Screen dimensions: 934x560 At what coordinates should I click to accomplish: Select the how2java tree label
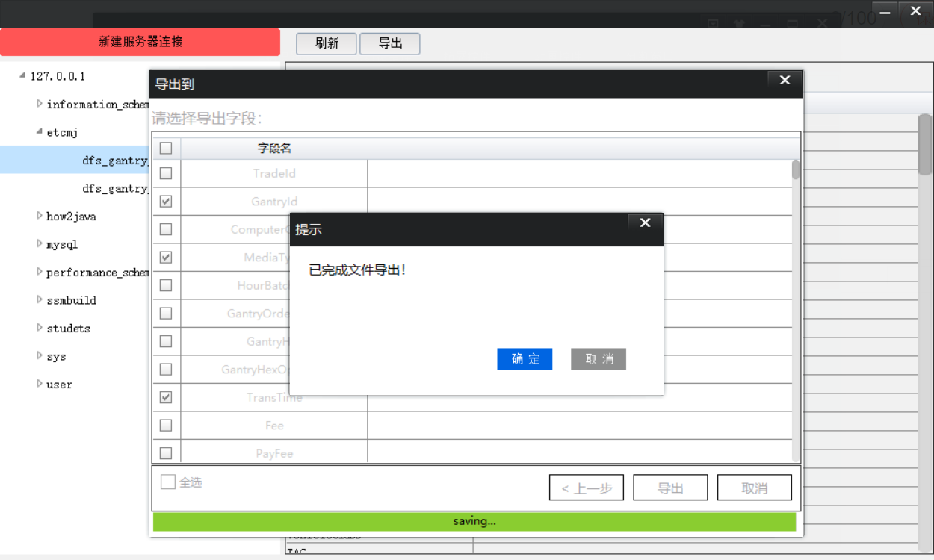tap(71, 217)
